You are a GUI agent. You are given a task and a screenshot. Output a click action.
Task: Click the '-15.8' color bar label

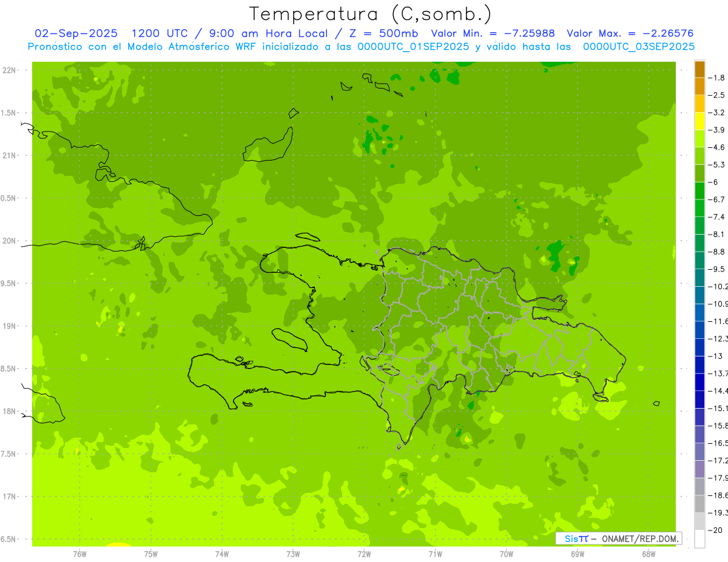(718, 426)
